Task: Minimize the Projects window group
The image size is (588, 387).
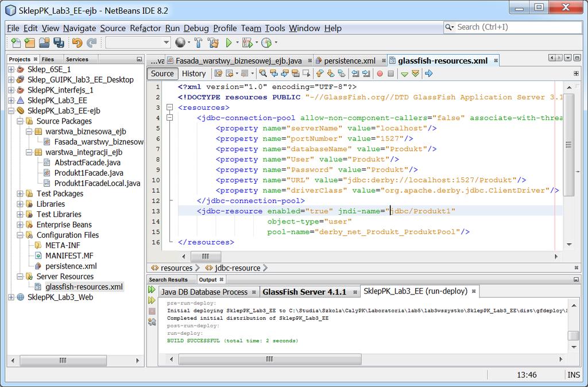Action: tap(139, 59)
